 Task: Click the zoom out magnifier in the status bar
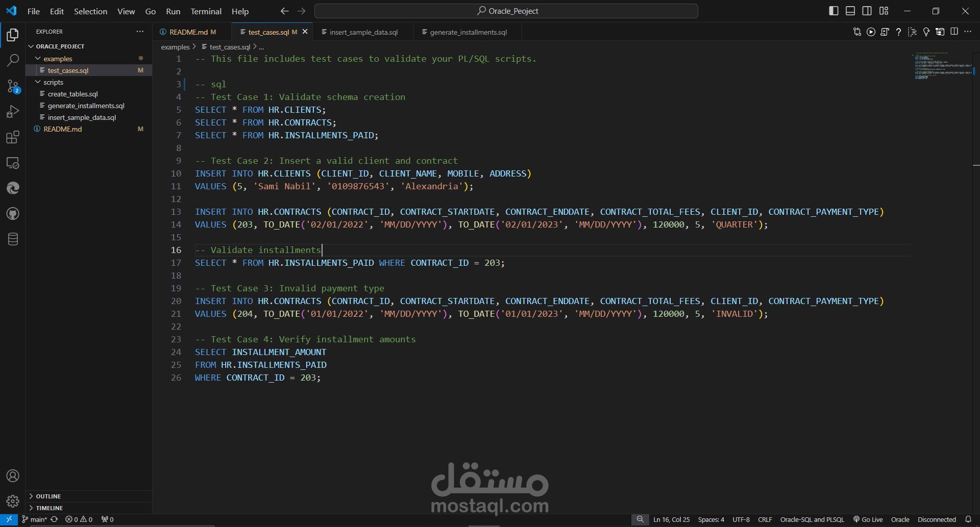point(640,519)
